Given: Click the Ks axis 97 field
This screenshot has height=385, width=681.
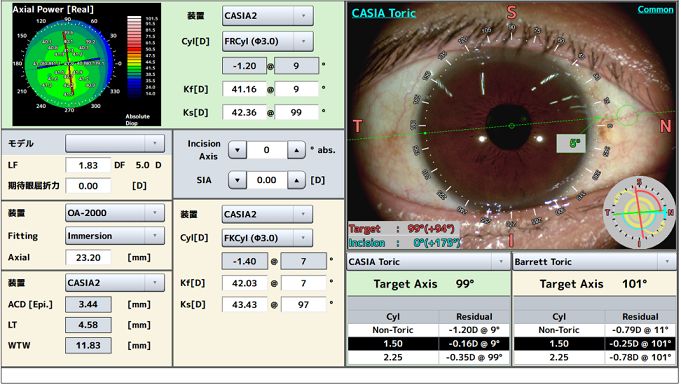Looking at the screenshot, I should [303, 305].
